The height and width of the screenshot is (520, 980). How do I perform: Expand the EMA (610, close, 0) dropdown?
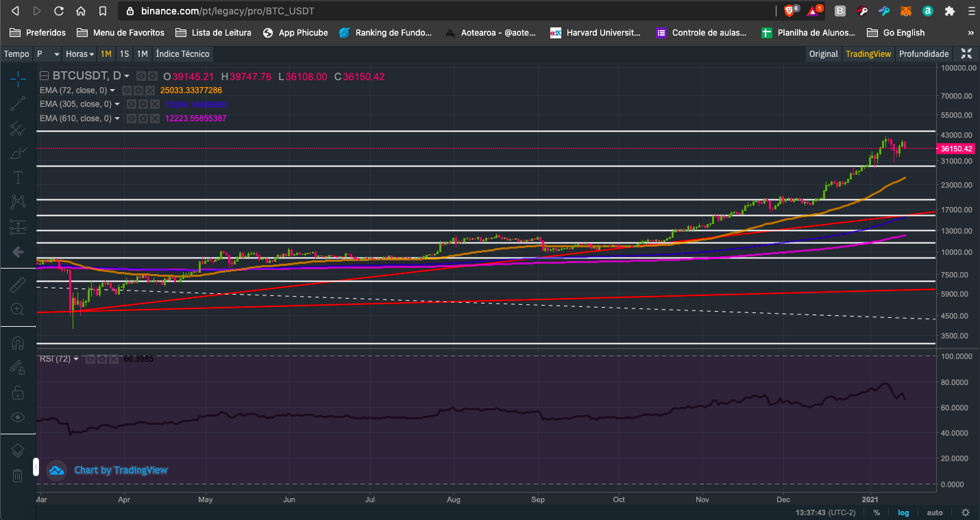(x=117, y=119)
